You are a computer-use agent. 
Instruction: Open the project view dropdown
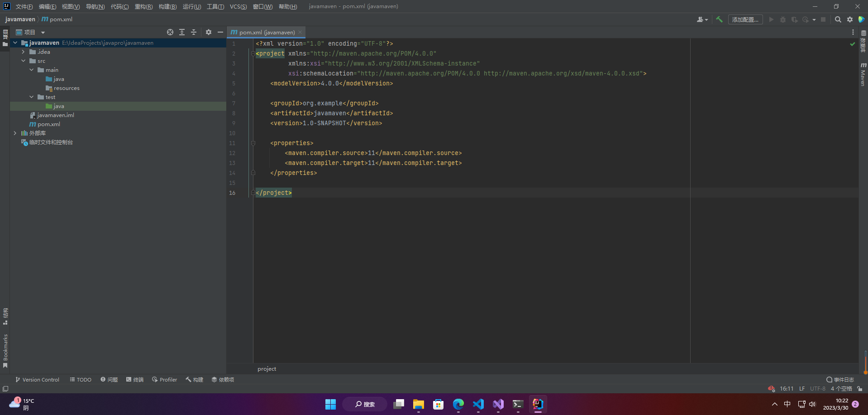[43, 33]
